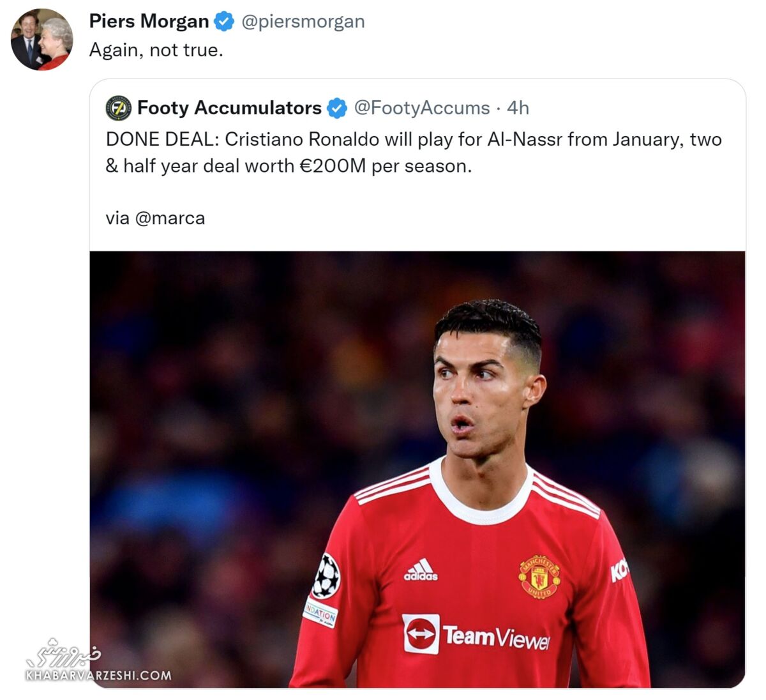Open the Piers Morgan display name

tap(149, 22)
